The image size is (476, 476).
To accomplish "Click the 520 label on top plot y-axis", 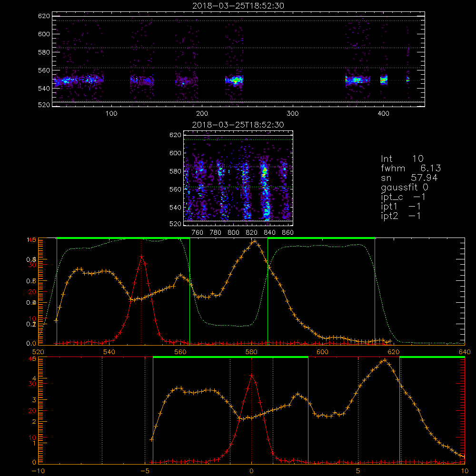I will (44, 105).
